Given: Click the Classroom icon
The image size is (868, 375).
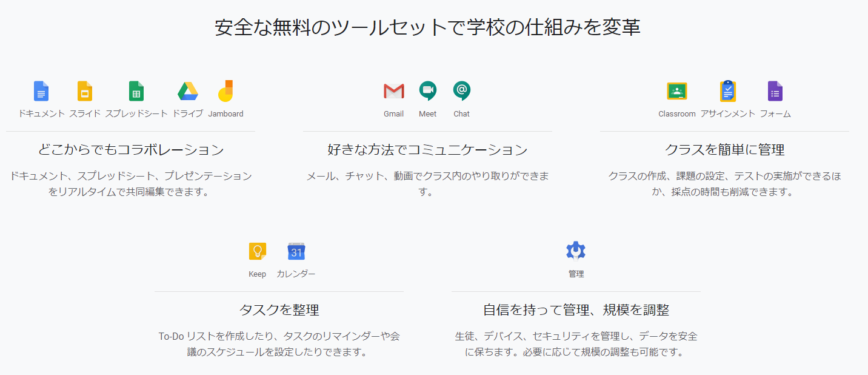Looking at the screenshot, I should (x=677, y=91).
